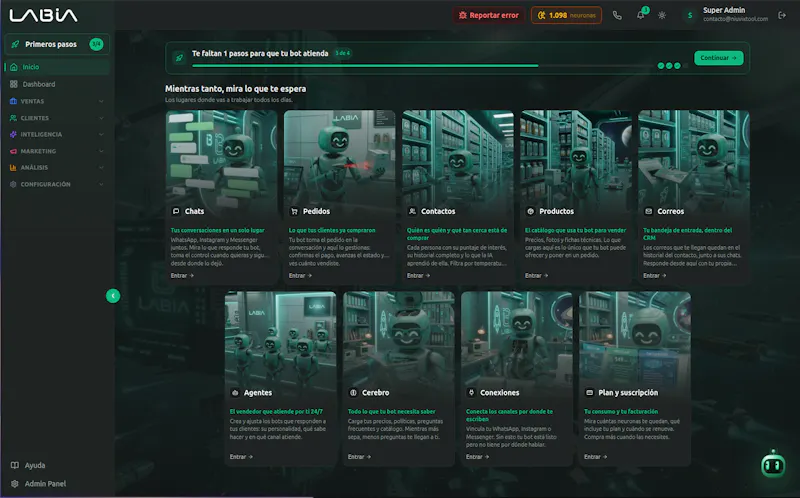Click the Chats card speech bubble icon
The width and height of the screenshot is (800, 498).
pos(176,211)
